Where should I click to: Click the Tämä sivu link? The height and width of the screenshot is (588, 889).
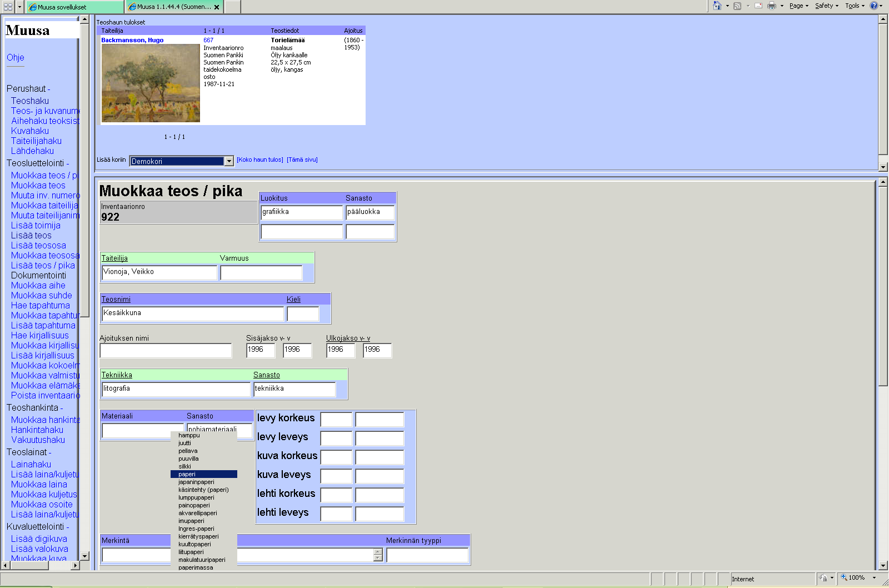pos(302,160)
